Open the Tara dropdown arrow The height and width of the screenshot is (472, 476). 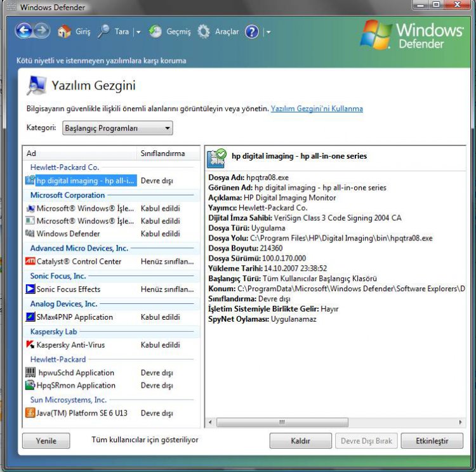[138, 32]
